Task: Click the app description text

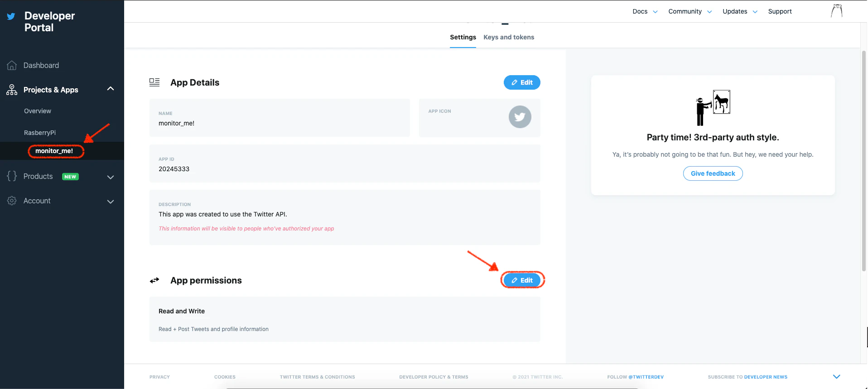Action: 223,214
